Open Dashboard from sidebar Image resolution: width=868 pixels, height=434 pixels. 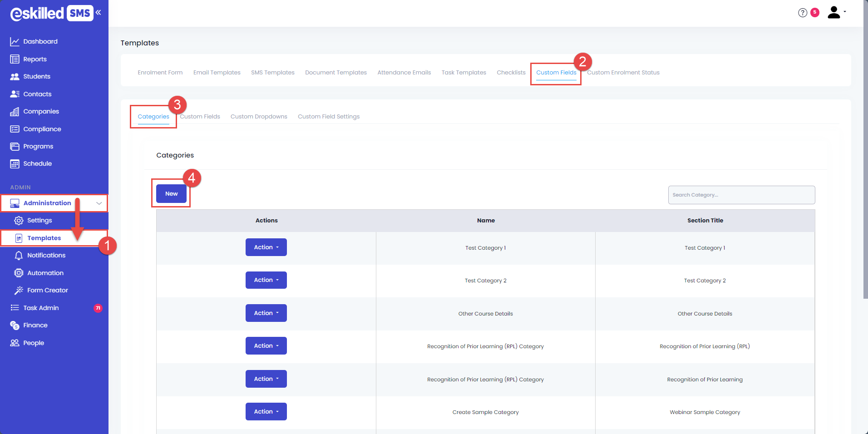[x=40, y=42]
